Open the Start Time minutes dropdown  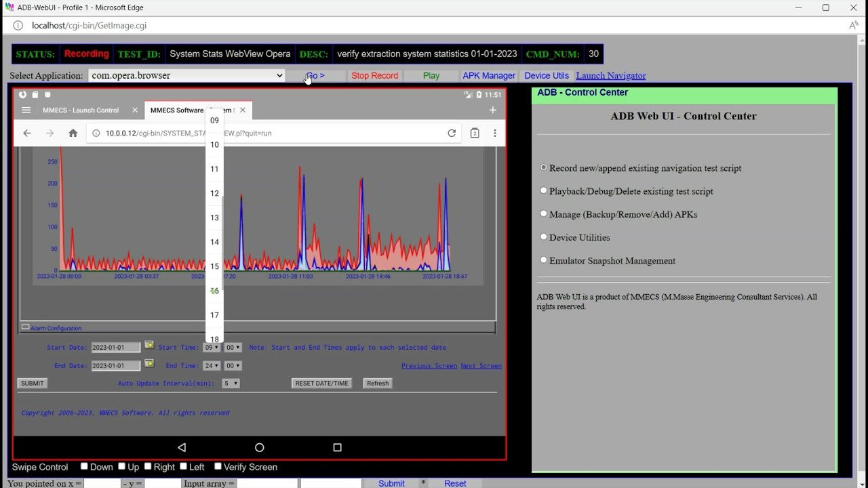(x=233, y=347)
